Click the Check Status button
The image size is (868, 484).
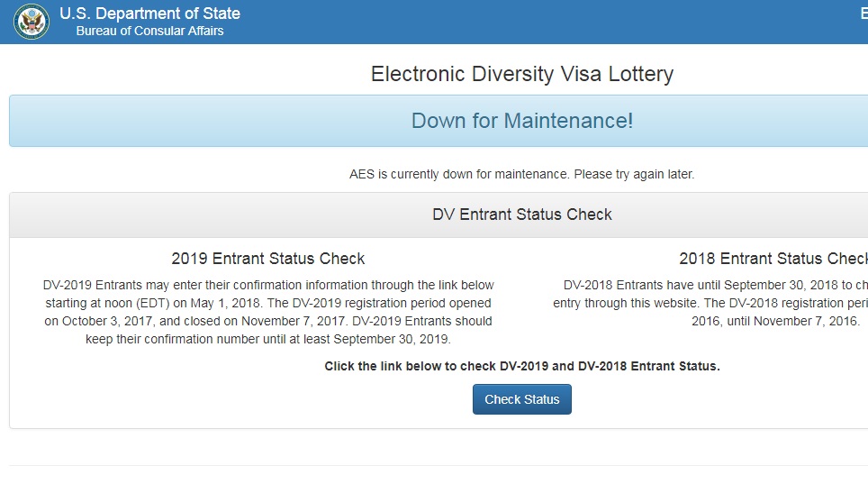[522, 399]
